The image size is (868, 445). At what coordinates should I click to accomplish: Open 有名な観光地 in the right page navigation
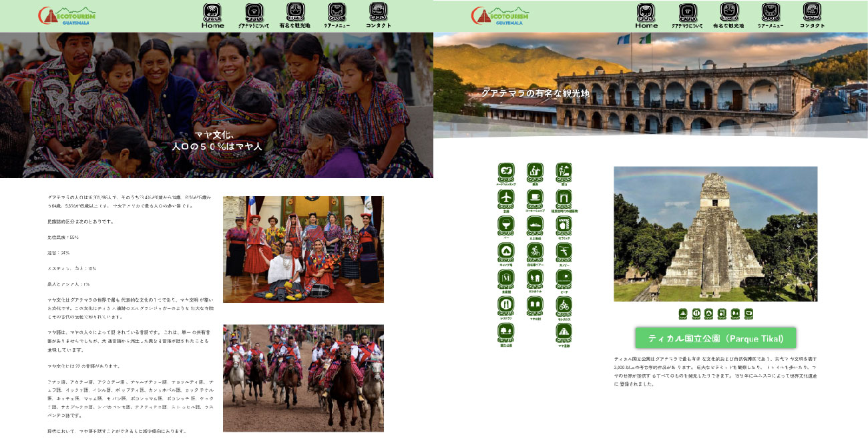[x=728, y=16]
